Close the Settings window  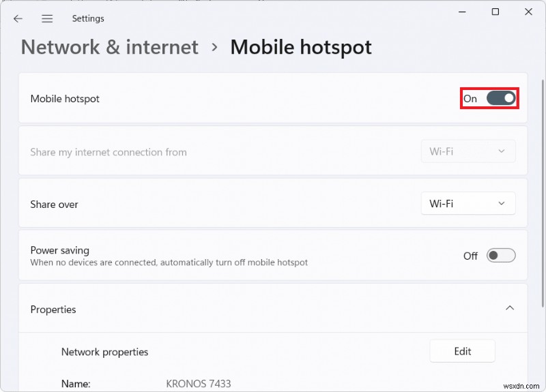528,12
